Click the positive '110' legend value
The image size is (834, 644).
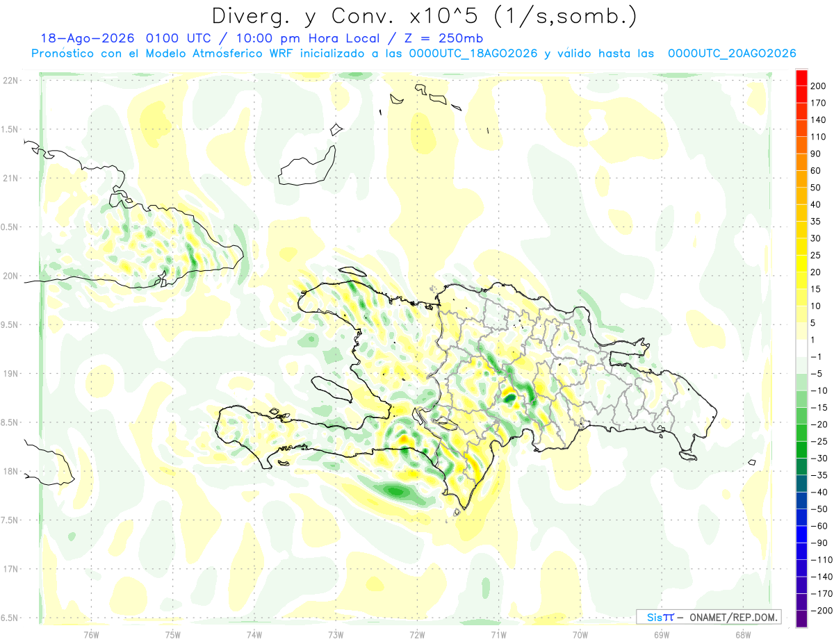[819, 137]
